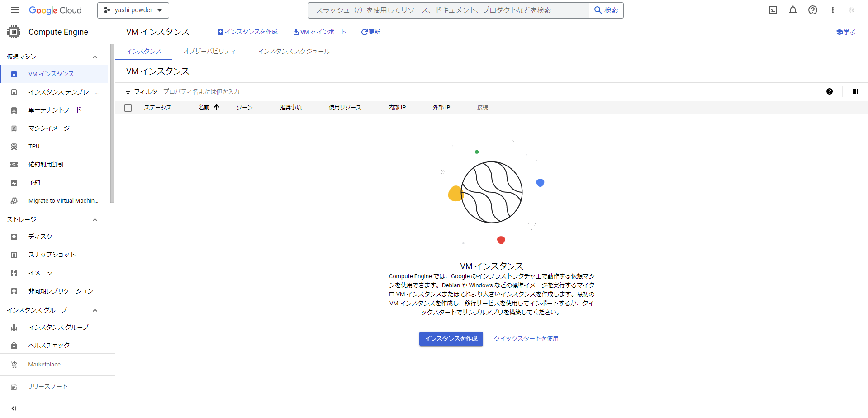Click the インスタンス グループ item icon
Image resolution: width=868 pixels, height=418 pixels.
click(x=14, y=328)
